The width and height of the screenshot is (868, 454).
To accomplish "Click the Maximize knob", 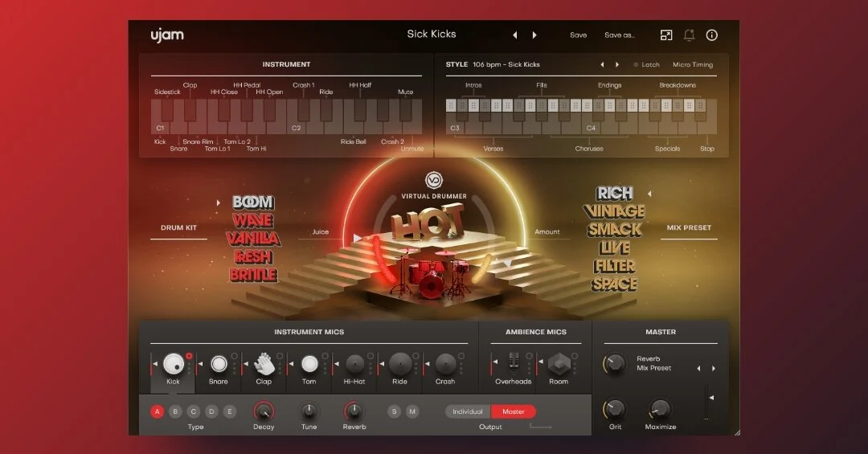I will (660, 411).
